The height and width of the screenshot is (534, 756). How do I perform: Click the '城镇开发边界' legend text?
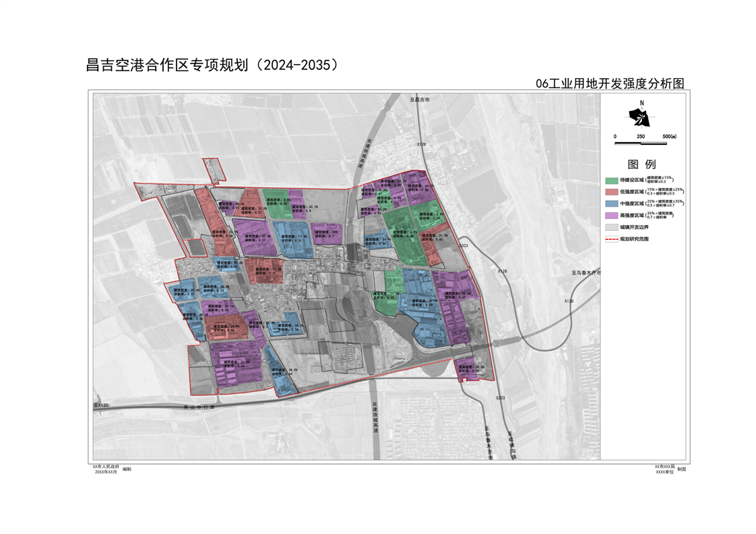point(635,227)
